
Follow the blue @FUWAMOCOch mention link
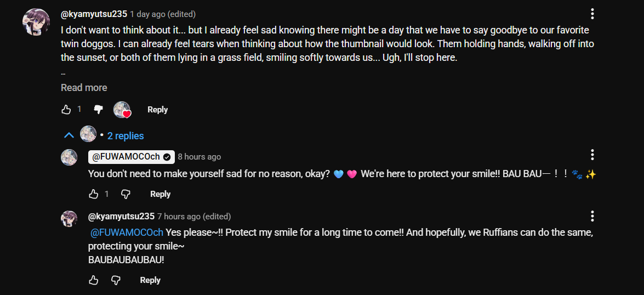[x=127, y=232]
